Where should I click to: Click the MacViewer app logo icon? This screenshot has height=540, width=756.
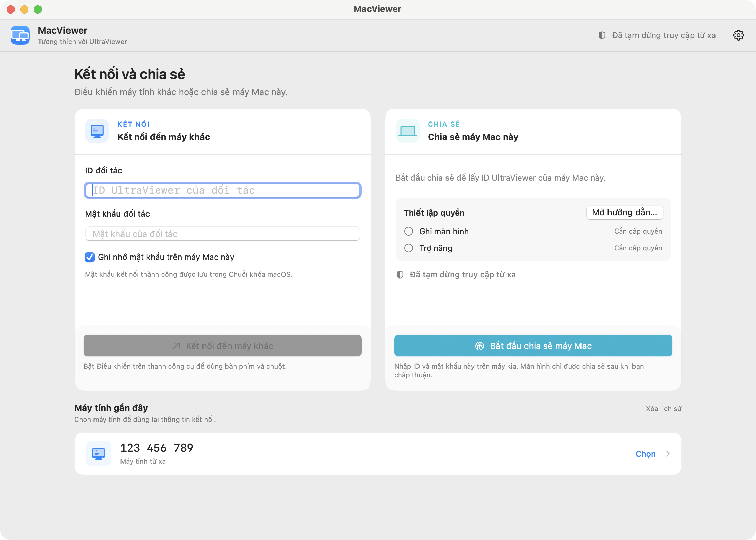[20, 35]
